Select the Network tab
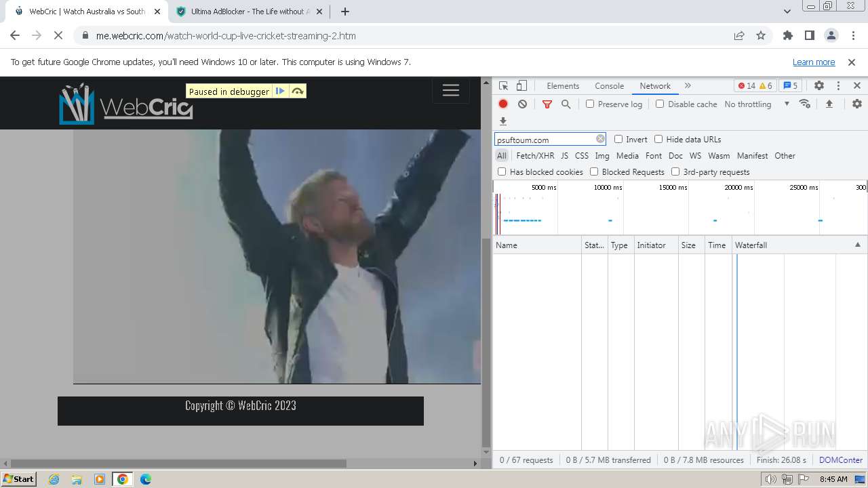868x488 pixels. (655, 86)
